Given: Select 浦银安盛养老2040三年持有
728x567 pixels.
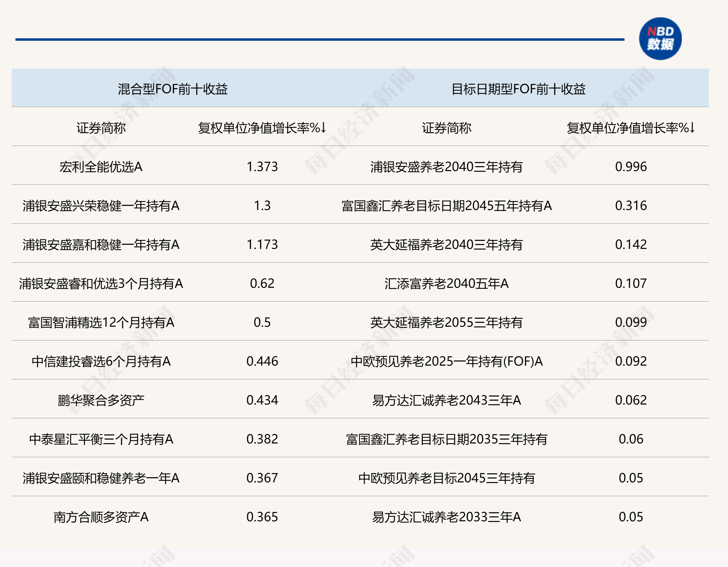Looking at the screenshot, I should pos(447,167).
